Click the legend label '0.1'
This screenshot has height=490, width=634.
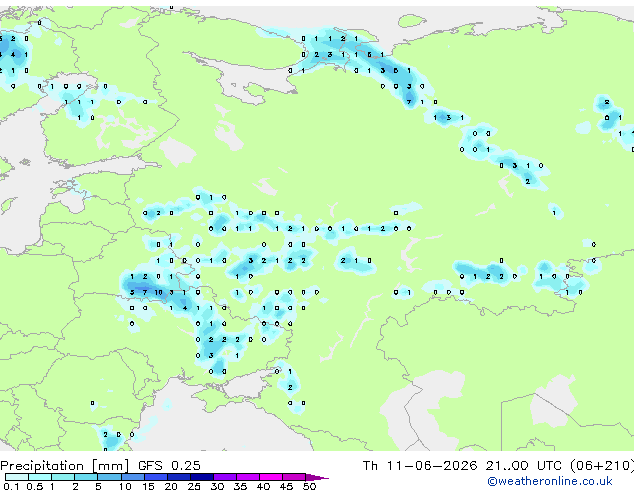11,486
